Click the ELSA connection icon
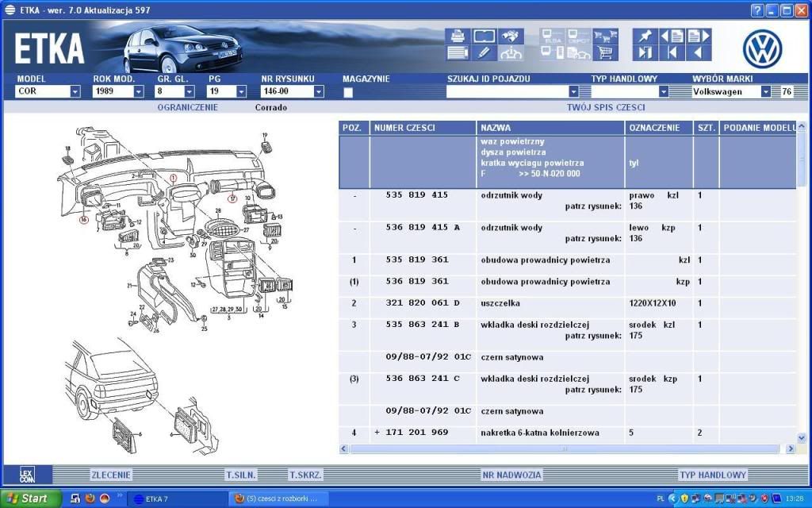Viewport: 812px width, 508px height. [553, 36]
